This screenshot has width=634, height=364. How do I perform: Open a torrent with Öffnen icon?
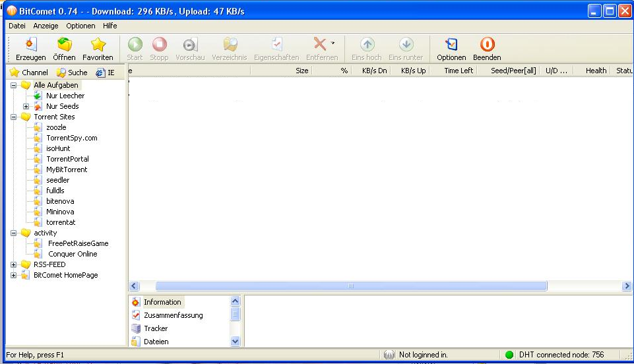(x=64, y=44)
